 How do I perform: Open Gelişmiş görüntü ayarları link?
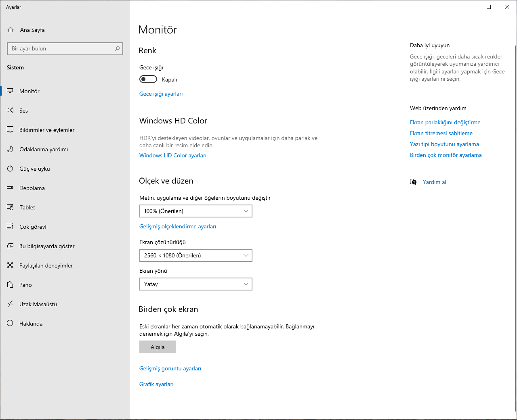(170, 368)
